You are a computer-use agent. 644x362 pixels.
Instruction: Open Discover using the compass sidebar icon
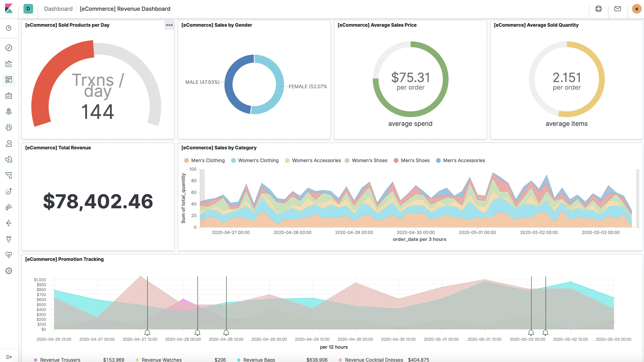pos(9,48)
